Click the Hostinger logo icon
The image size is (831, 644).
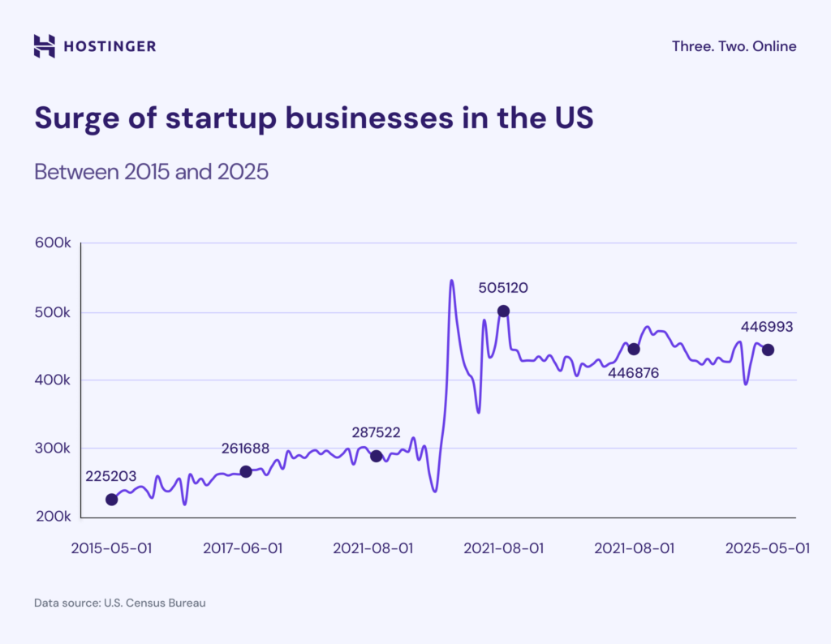(45, 46)
